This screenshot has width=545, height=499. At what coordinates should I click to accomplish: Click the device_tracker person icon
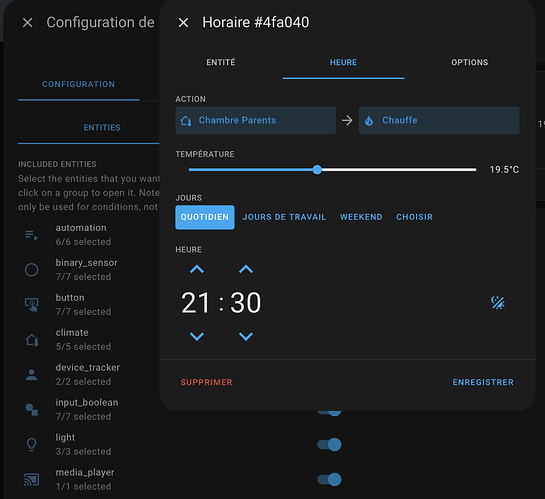pyautogui.click(x=32, y=375)
